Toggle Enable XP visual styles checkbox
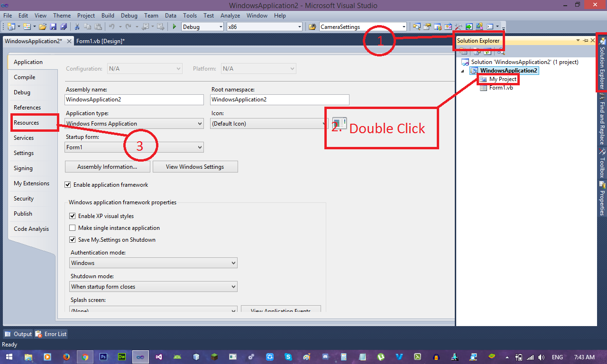This screenshot has height=364, width=607. tap(73, 216)
